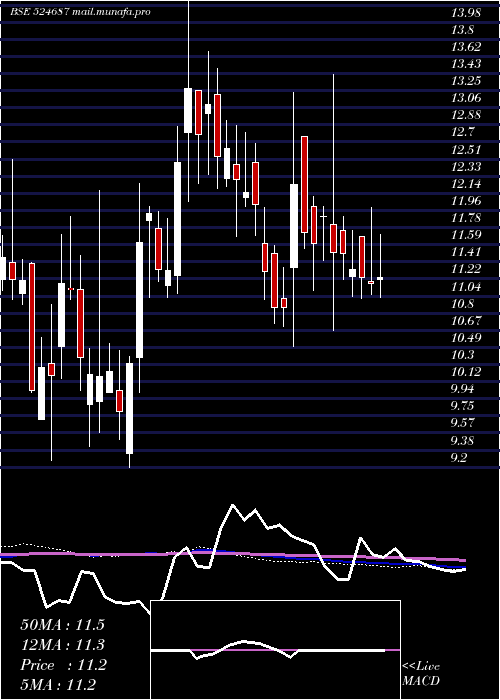Viewport: 500px width, 700px height.
Task: Click the Price : 11.2 readout
Action: (x=63, y=665)
